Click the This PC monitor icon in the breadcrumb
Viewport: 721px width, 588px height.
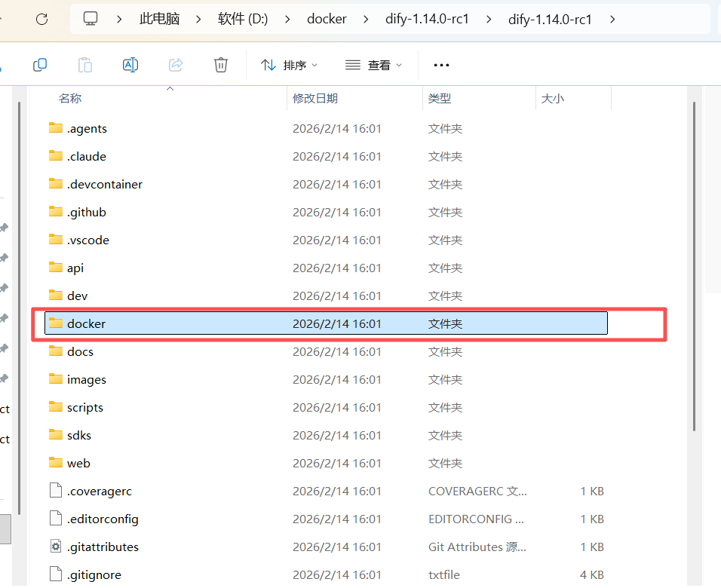[x=91, y=19]
